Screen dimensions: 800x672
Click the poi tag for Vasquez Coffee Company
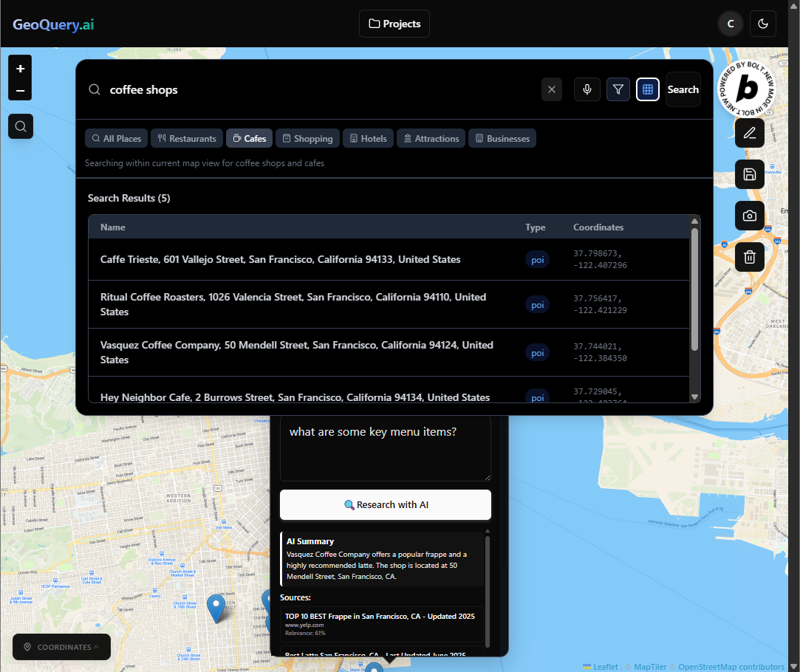click(537, 353)
